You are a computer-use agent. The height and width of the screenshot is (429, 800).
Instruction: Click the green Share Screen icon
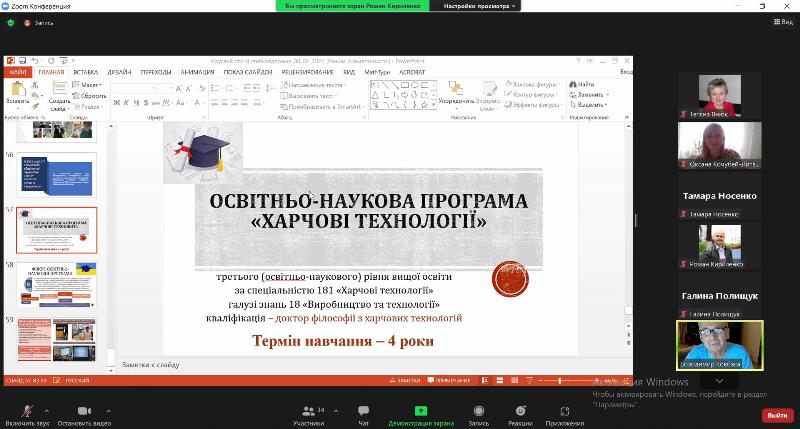421,411
